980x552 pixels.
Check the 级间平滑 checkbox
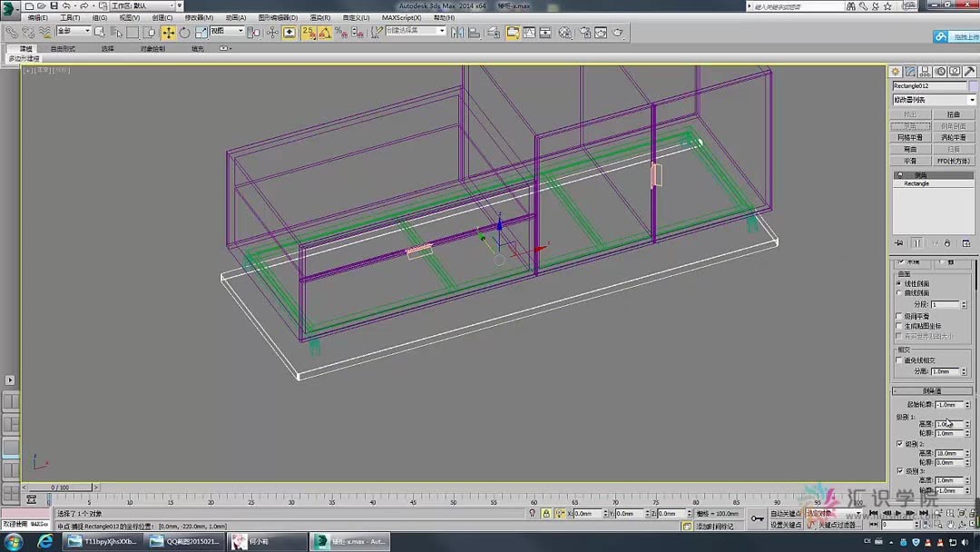tap(897, 315)
